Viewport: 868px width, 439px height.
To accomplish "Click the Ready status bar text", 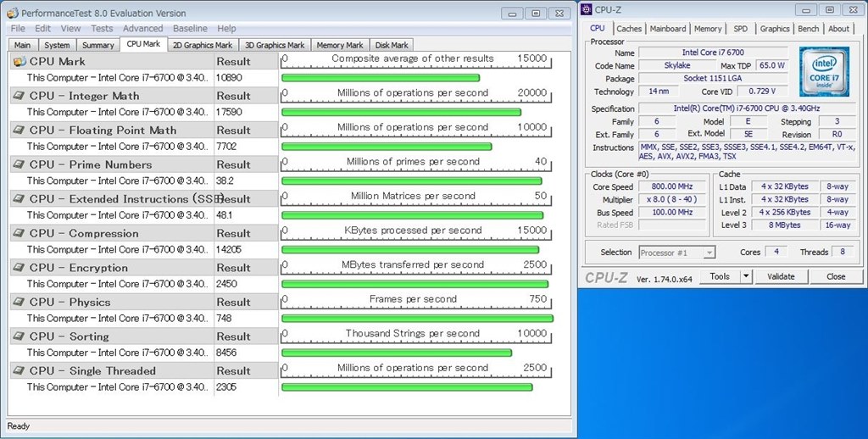I will (19, 425).
